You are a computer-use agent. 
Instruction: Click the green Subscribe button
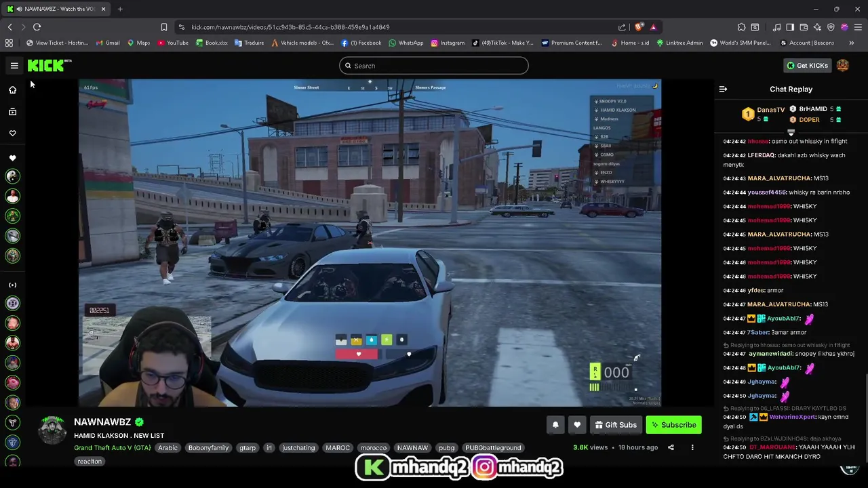tap(673, 425)
